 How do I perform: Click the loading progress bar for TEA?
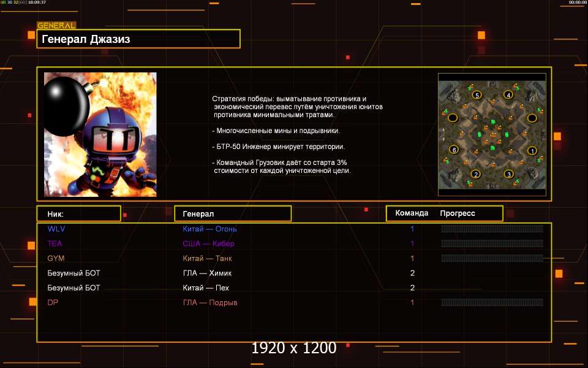coord(492,243)
